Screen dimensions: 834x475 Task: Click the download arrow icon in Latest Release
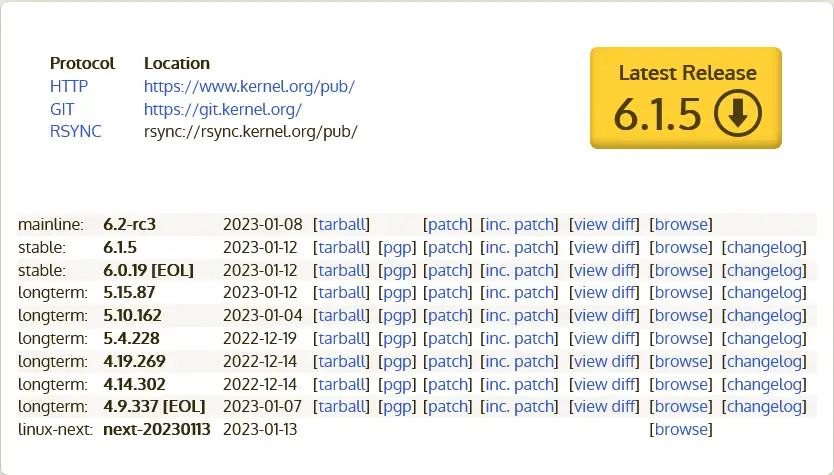point(738,113)
